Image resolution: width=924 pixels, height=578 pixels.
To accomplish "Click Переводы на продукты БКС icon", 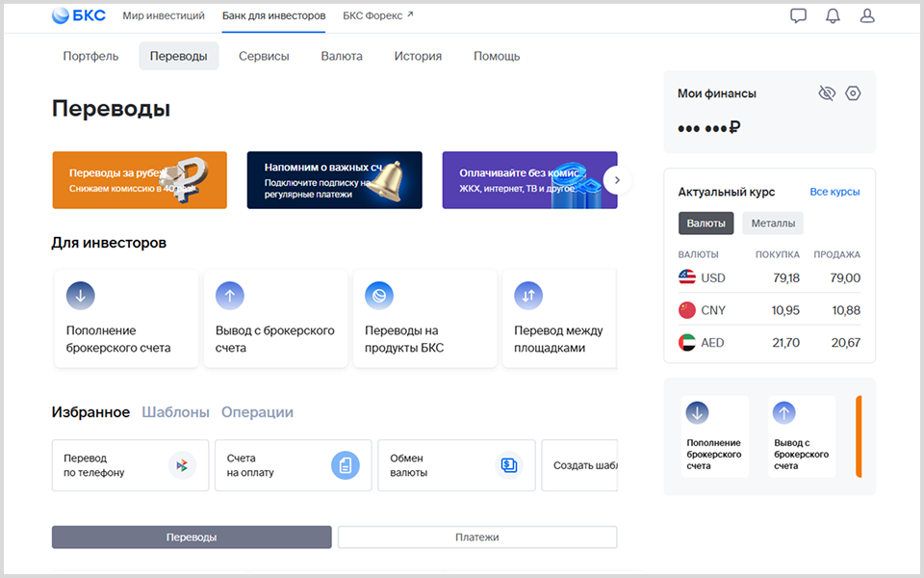I will [379, 296].
